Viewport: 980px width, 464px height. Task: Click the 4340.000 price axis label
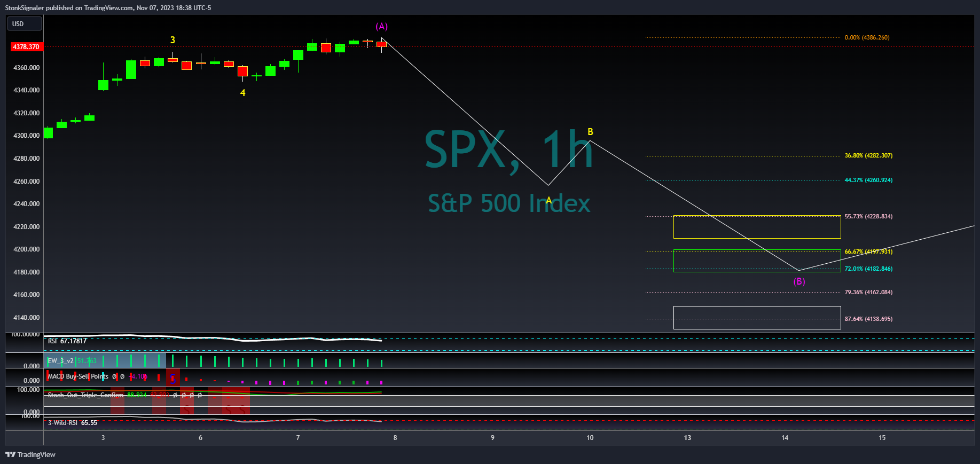point(27,90)
